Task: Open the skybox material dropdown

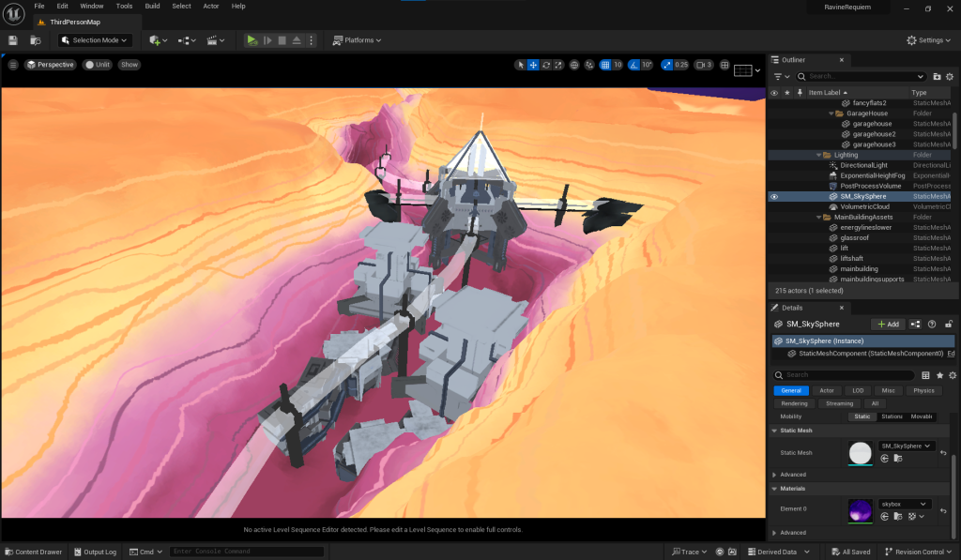Action: tap(904, 505)
